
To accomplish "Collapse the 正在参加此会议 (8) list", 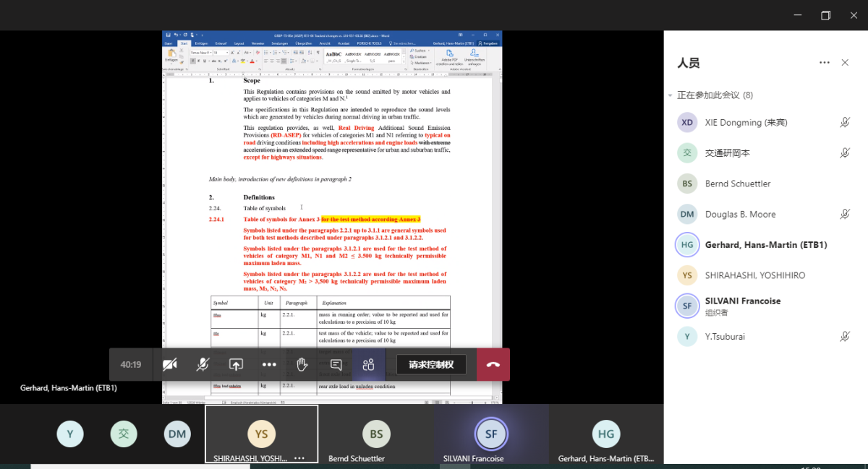I will coord(671,95).
